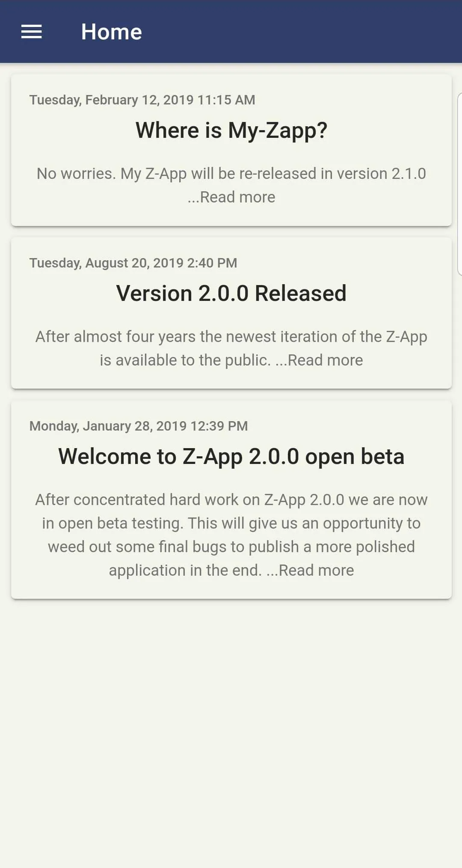Select the August 20, 2019 date stamp
This screenshot has width=462, height=868.
(133, 263)
